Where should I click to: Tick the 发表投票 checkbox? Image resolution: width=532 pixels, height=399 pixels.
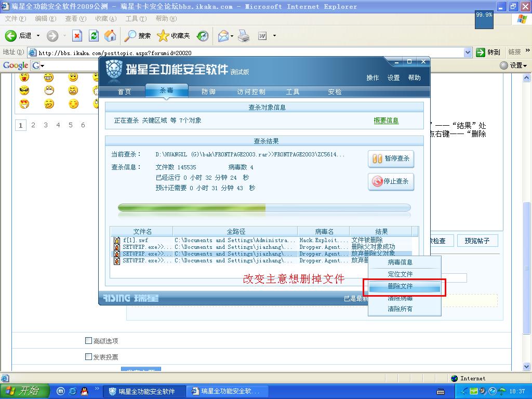point(88,356)
